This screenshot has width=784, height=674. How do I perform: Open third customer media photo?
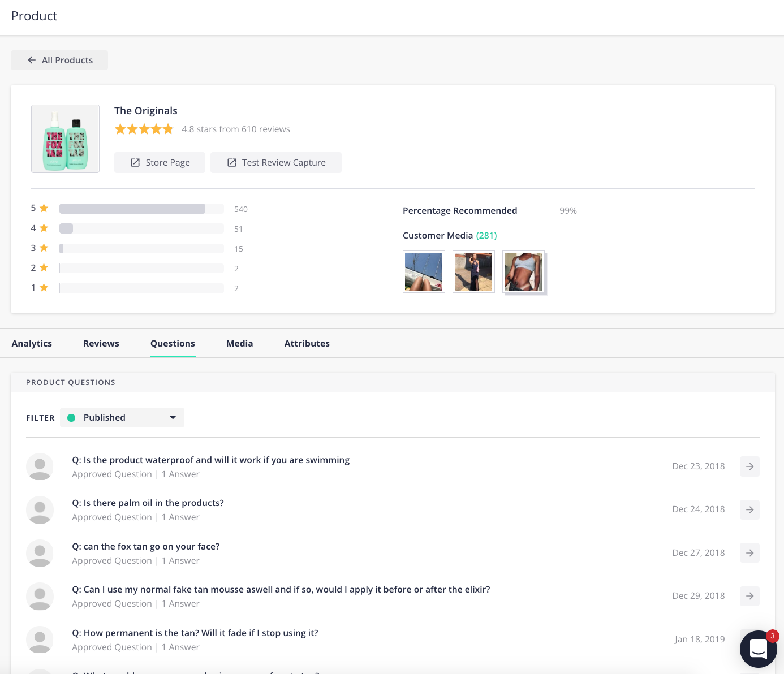[x=523, y=272]
